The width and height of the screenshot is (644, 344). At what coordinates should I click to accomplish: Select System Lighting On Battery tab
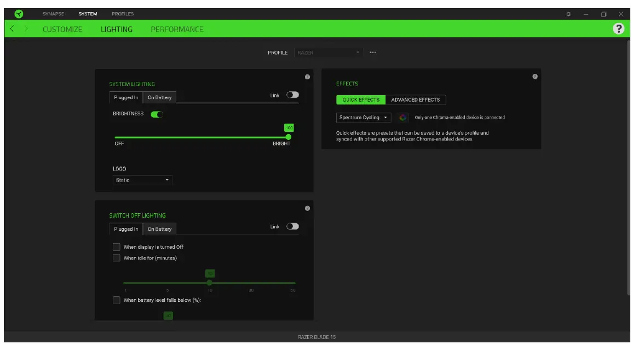(x=159, y=97)
